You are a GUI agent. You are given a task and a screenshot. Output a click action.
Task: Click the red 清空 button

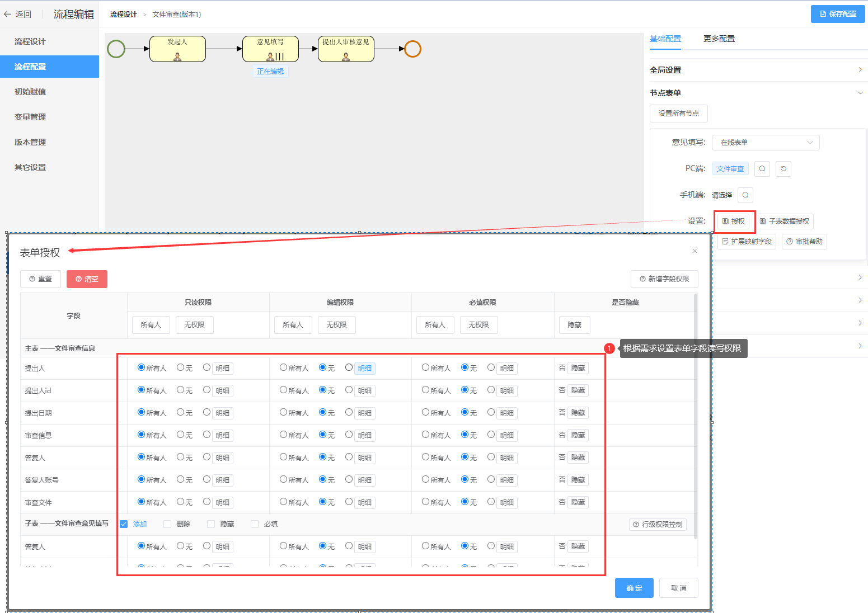(x=87, y=279)
